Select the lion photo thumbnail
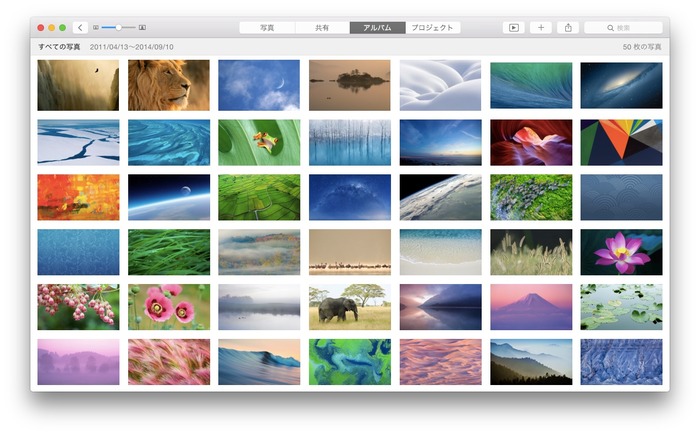Screen dimensions: 700x435 pyautogui.click(x=169, y=85)
